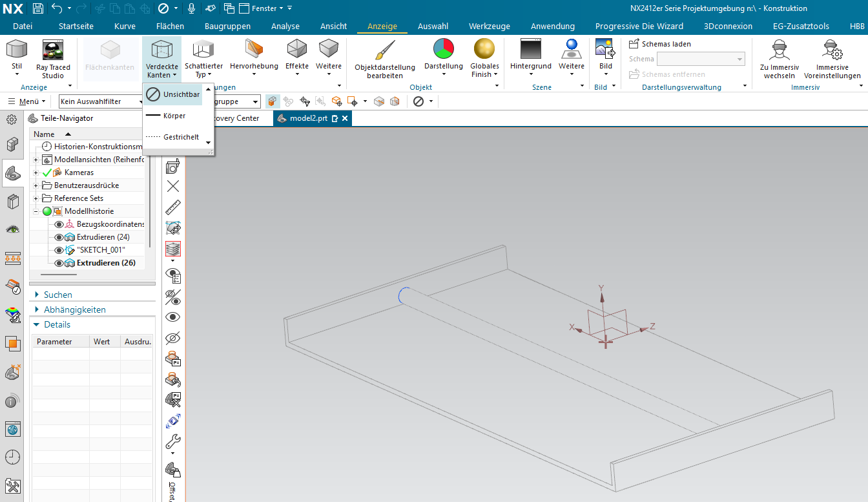Click the save disk icon in title bar
Screen dimensions: 868x502
pos(38,8)
